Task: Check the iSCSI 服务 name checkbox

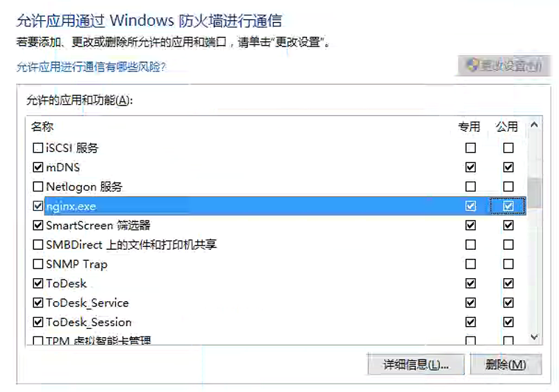Action: pyautogui.click(x=37, y=148)
